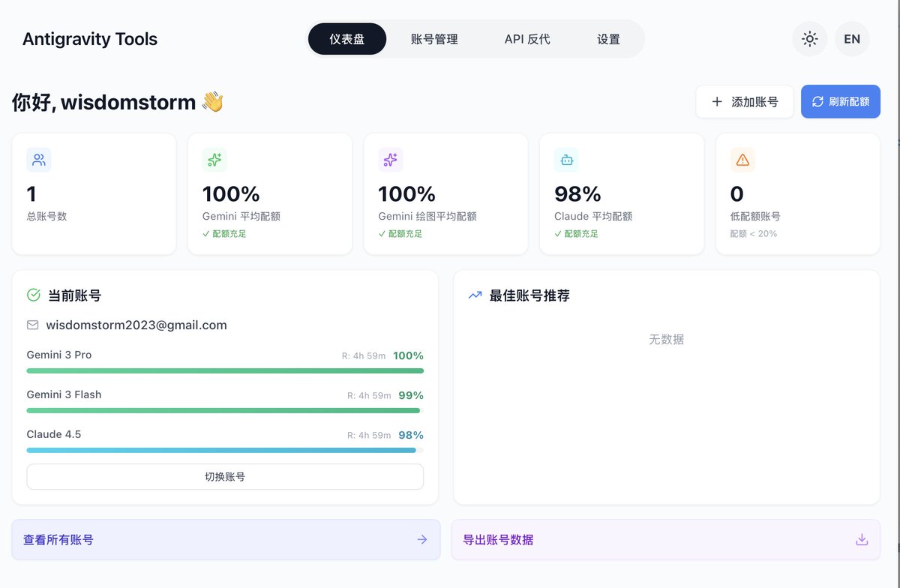Switch language with the EN button
Viewport: 900px width, 588px height.
852,39
